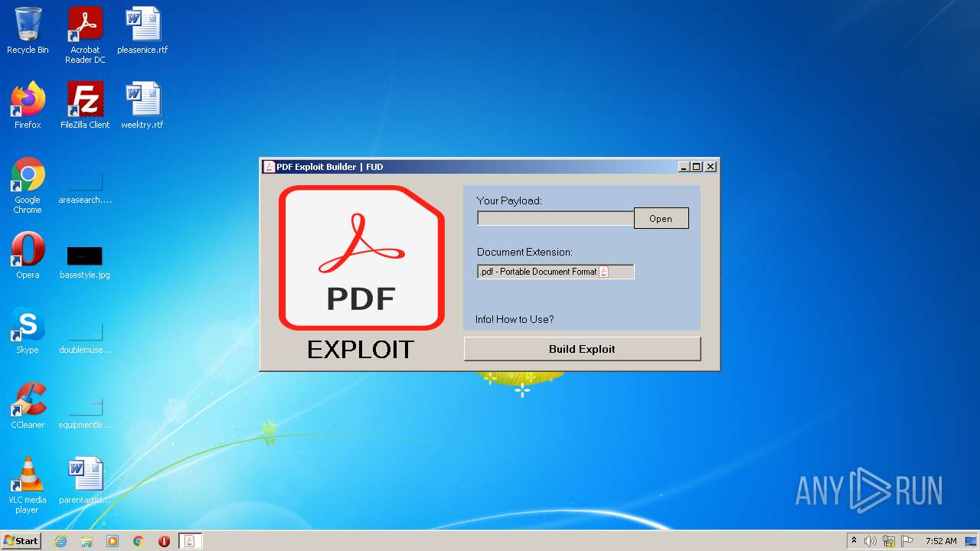Screen dimensions: 980x551
Task: Click the PDF icon in the window title bar
Action: (x=269, y=166)
